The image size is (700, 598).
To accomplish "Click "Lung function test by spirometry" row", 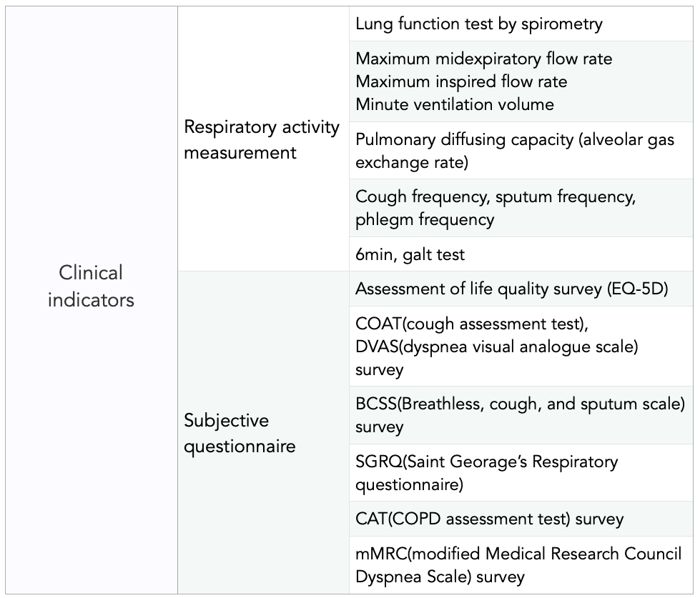I will pos(479,24).
